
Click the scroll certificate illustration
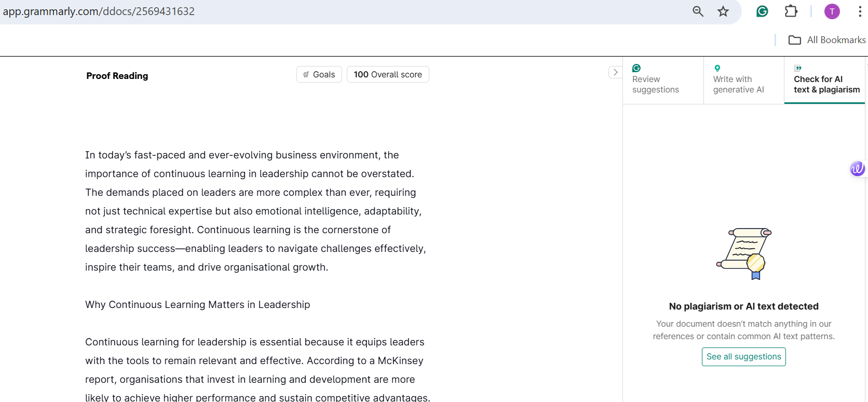click(744, 253)
